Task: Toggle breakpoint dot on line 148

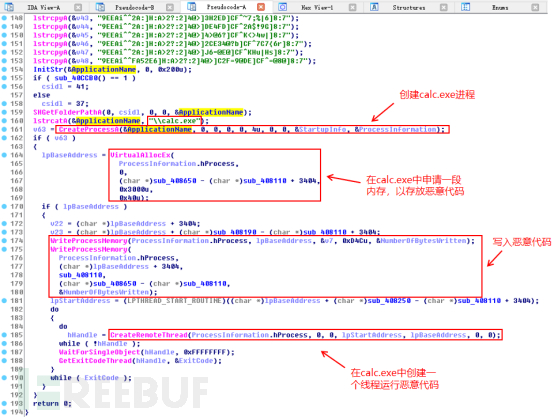Action: [x=4, y=18]
